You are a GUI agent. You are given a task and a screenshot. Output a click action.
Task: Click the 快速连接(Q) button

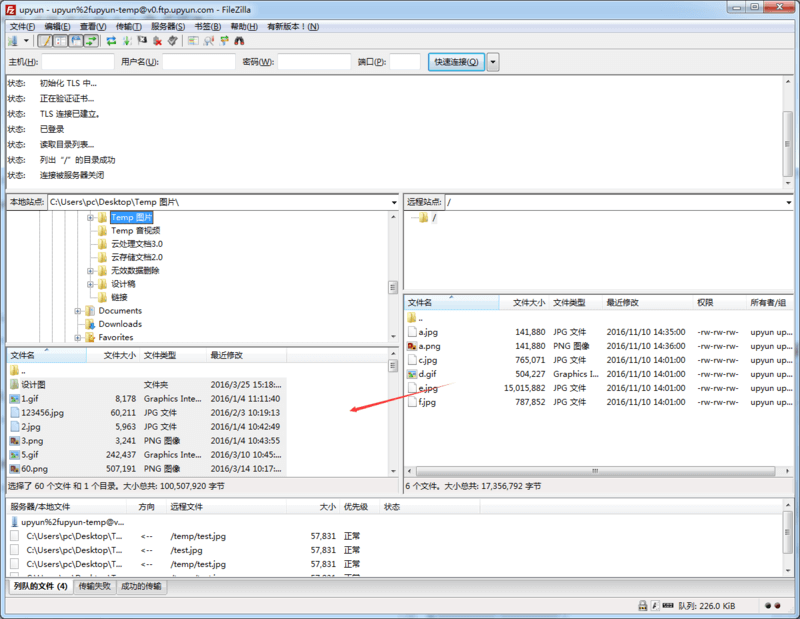(x=456, y=62)
